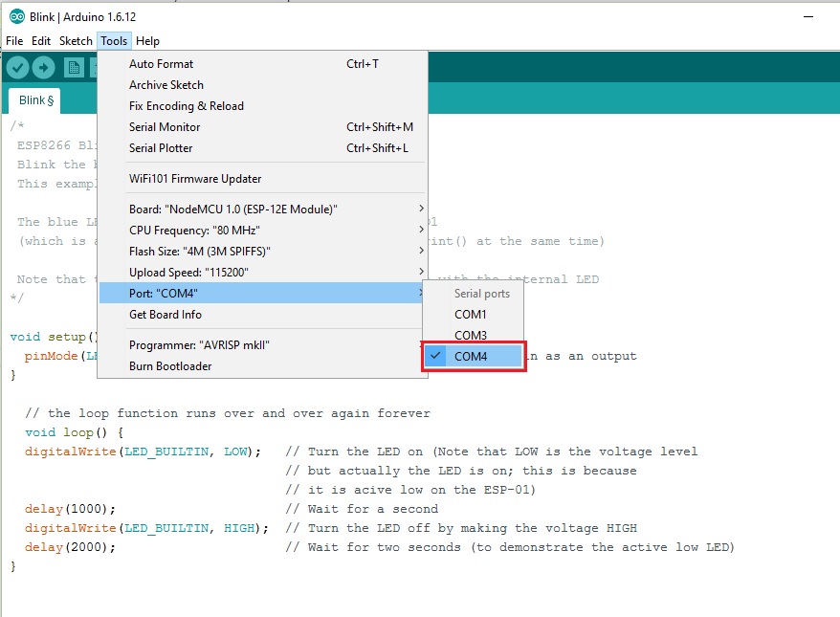Choose Archive Sketch menu entry
Screen dimensions: 840x617
coord(262,85)
